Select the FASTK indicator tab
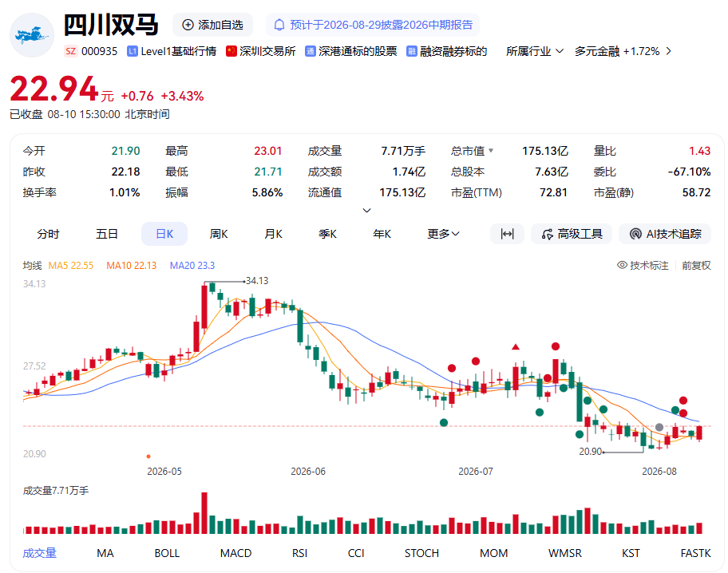 click(695, 553)
